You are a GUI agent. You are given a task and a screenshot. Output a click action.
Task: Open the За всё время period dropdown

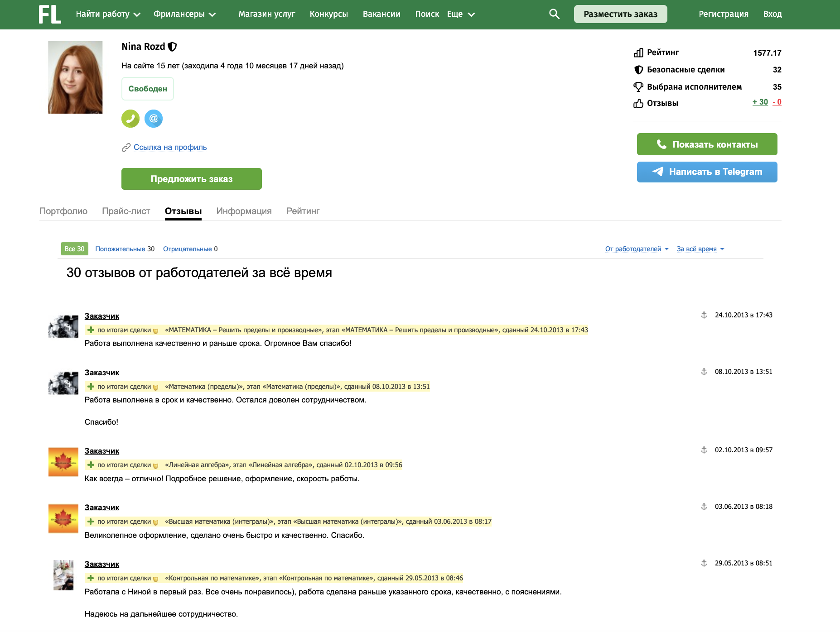point(700,249)
